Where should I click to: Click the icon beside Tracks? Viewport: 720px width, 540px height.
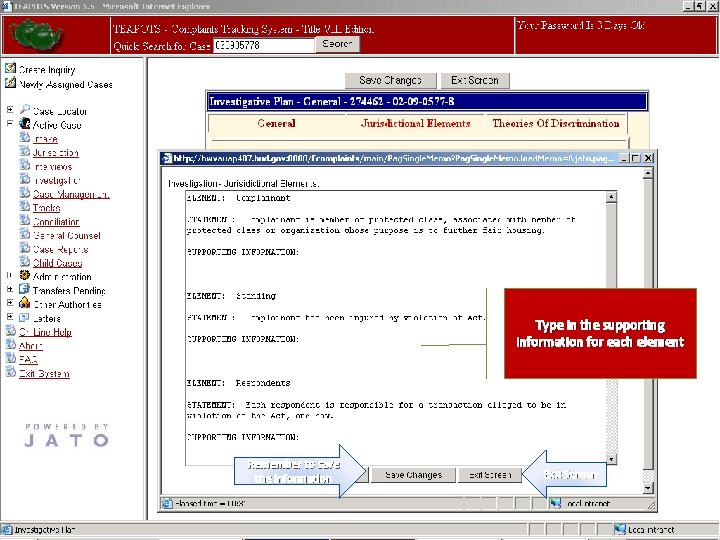pyautogui.click(x=25, y=207)
